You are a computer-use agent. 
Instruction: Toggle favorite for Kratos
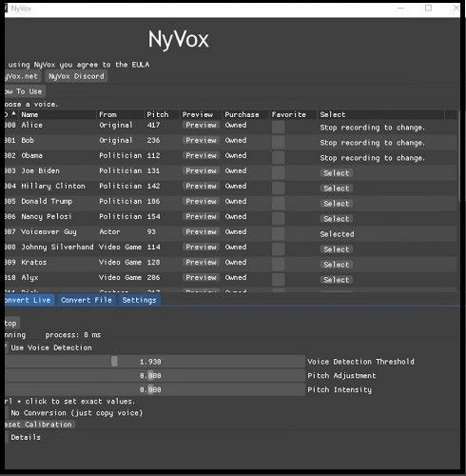point(278,265)
